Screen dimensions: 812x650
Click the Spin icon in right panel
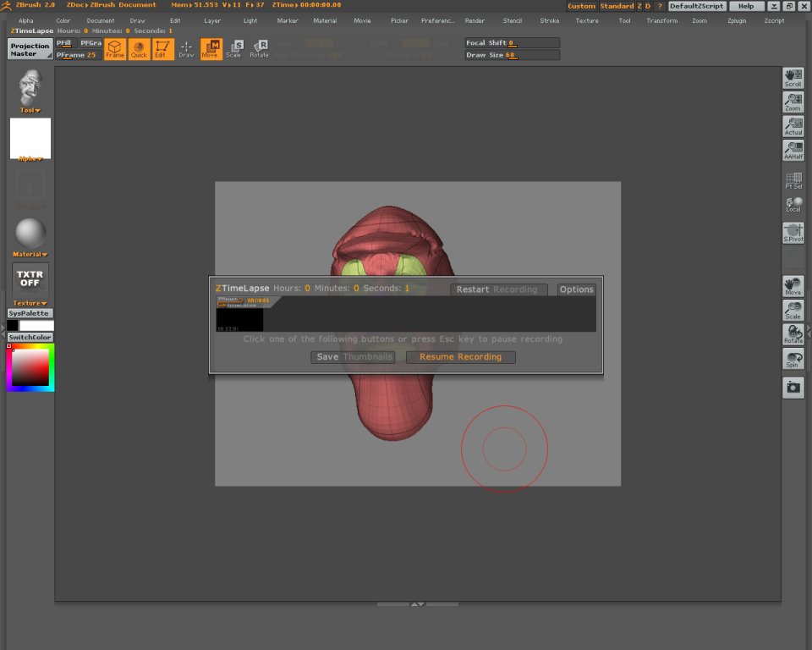(x=793, y=359)
